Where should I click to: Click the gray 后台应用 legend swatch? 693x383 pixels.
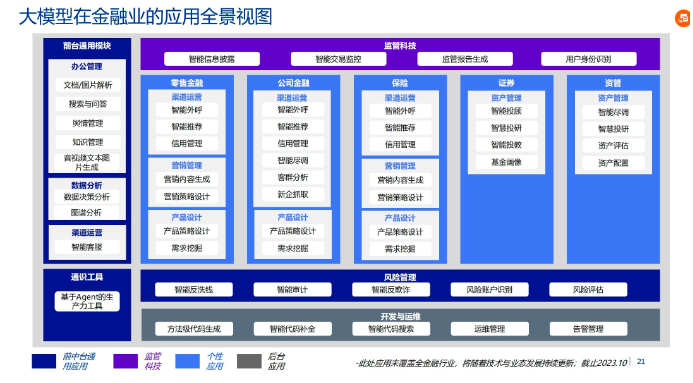click(249, 361)
